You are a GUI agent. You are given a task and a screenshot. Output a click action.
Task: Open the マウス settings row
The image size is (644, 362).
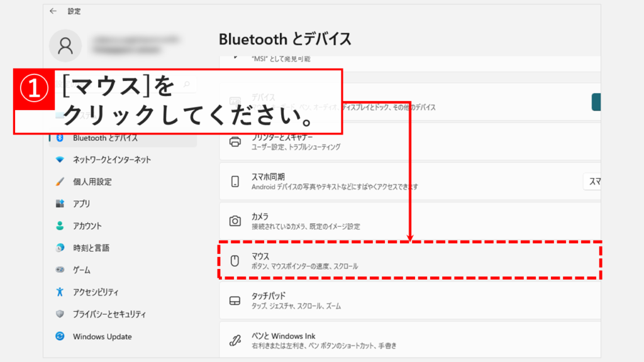pyautogui.click(x=410, y=261)
